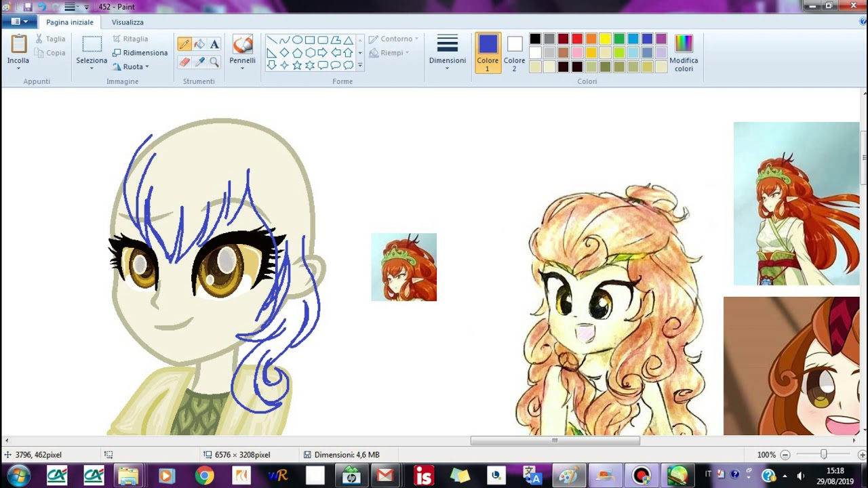Pick the purple color swatch
The image size is (868, 488).
click(x=661, y=39)
